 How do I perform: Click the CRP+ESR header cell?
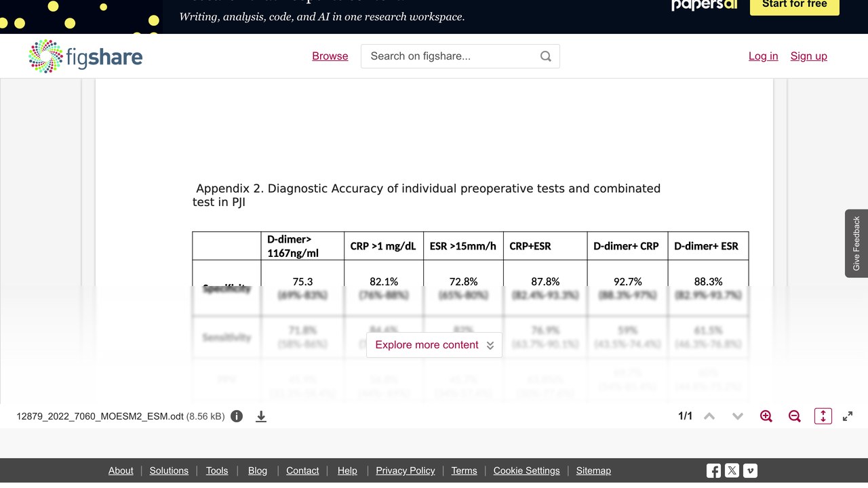(545, 246)
